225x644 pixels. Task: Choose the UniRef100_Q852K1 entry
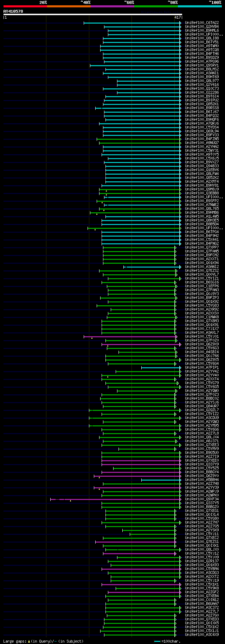202,104
